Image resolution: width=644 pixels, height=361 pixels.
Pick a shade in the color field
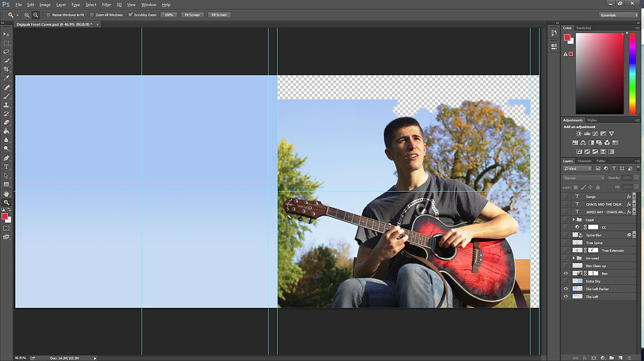(x=599, y=73)
